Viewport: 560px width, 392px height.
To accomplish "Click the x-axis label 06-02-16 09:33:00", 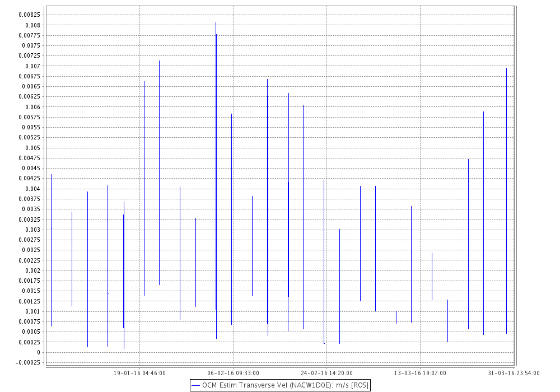I will click(233, 373).
